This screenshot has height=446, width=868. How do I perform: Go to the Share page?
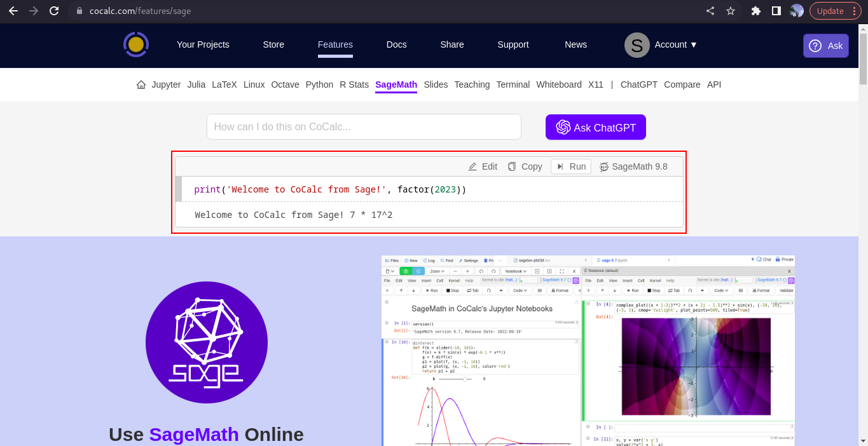[x=452, y=44]
